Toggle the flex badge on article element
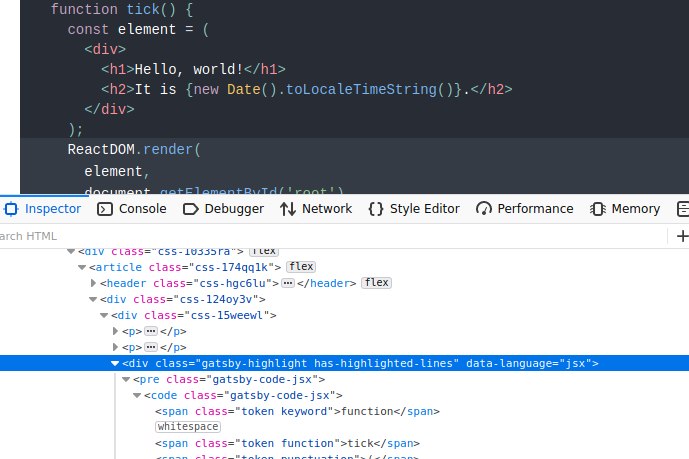This screenshot has height=459, width=689. [301, 267]
